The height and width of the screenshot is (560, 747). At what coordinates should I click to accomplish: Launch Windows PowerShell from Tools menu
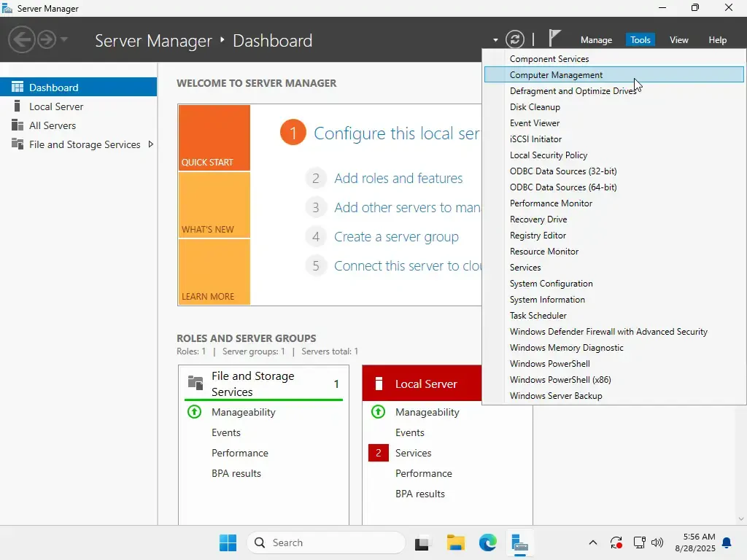[x=614, y=363]
